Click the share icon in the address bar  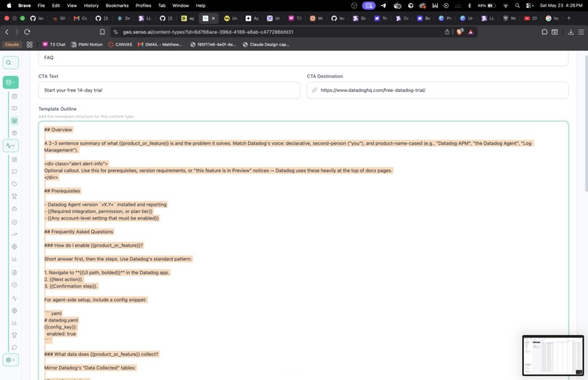pos(446,32)
